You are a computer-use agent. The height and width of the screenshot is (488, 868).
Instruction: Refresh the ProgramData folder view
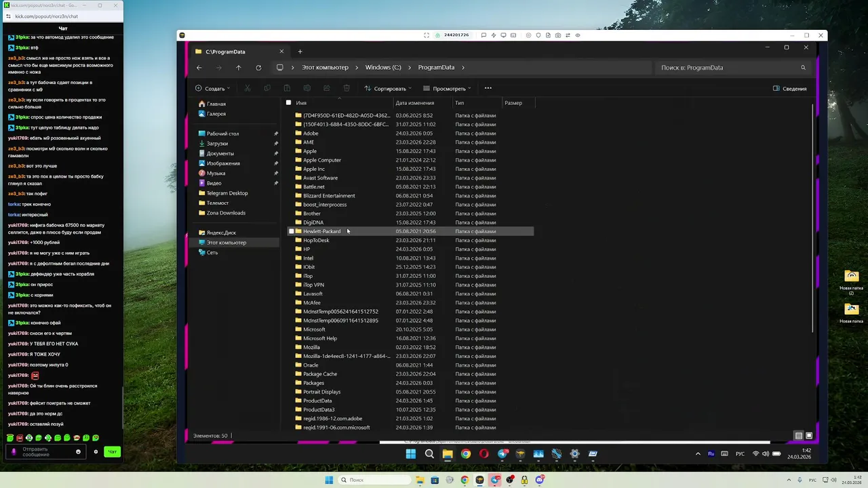click(258, 68)
